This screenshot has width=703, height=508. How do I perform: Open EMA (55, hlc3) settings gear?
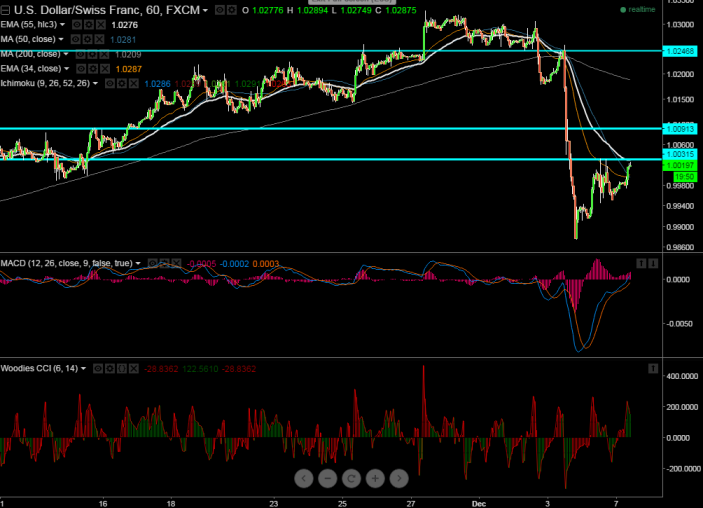(89, 25)
